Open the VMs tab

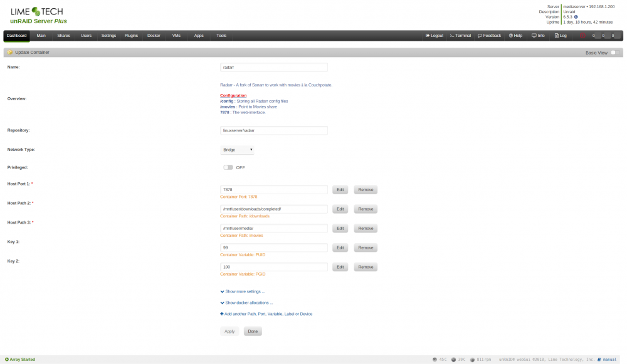176,36
